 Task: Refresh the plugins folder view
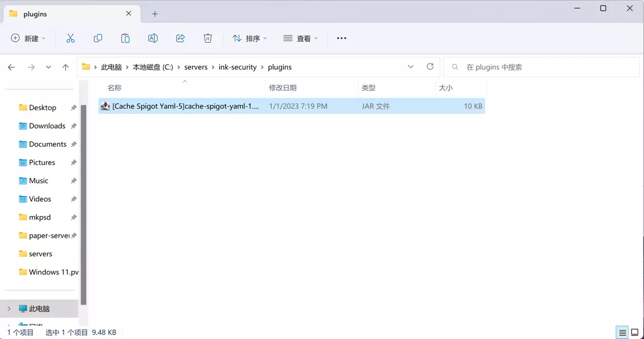430,67
